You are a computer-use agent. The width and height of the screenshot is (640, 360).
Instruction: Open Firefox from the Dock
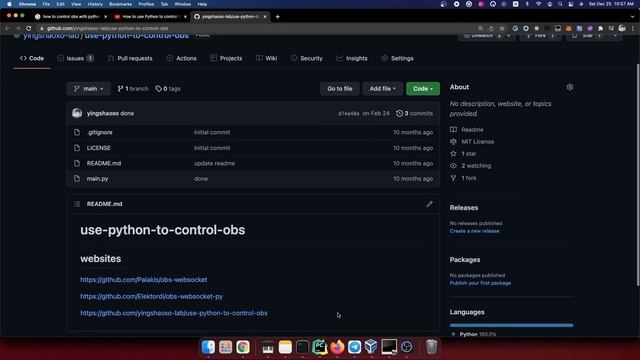(x=337, y=347)
